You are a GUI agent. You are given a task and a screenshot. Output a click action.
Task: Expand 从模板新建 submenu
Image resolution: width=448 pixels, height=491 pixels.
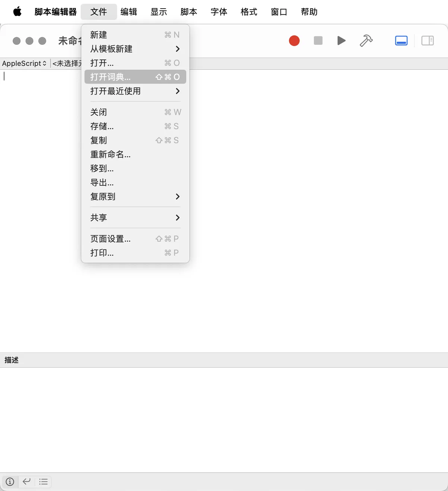[135, 49]
